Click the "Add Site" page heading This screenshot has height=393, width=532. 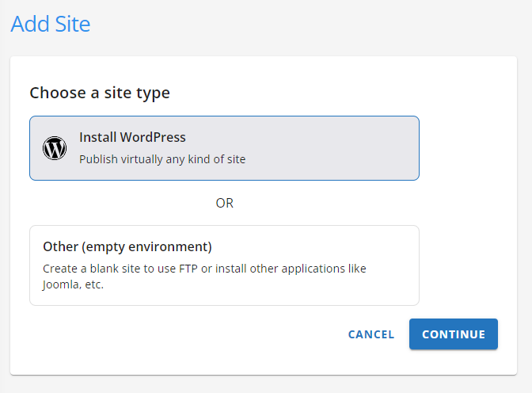[x=51, y=24]
